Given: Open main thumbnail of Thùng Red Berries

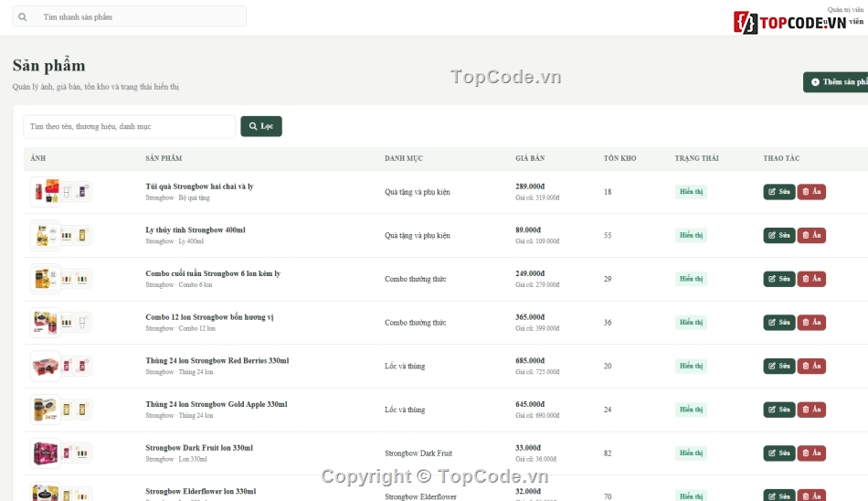Looking at the screenshot, I should 46,366.
